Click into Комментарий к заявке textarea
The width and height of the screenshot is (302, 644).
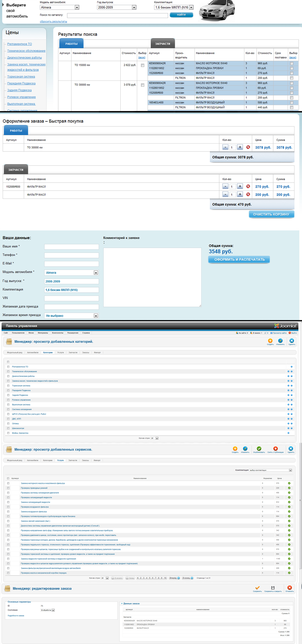pyautogui.click(x=152, y=277)
